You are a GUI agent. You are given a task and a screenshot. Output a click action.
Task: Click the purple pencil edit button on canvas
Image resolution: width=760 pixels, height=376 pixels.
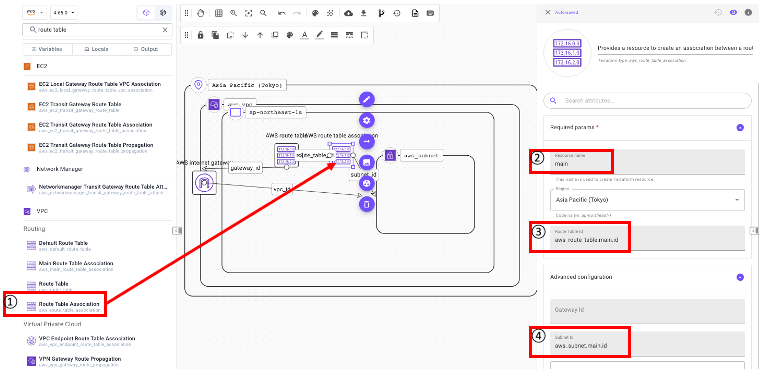pyautogui.click(x=367, y=100)
